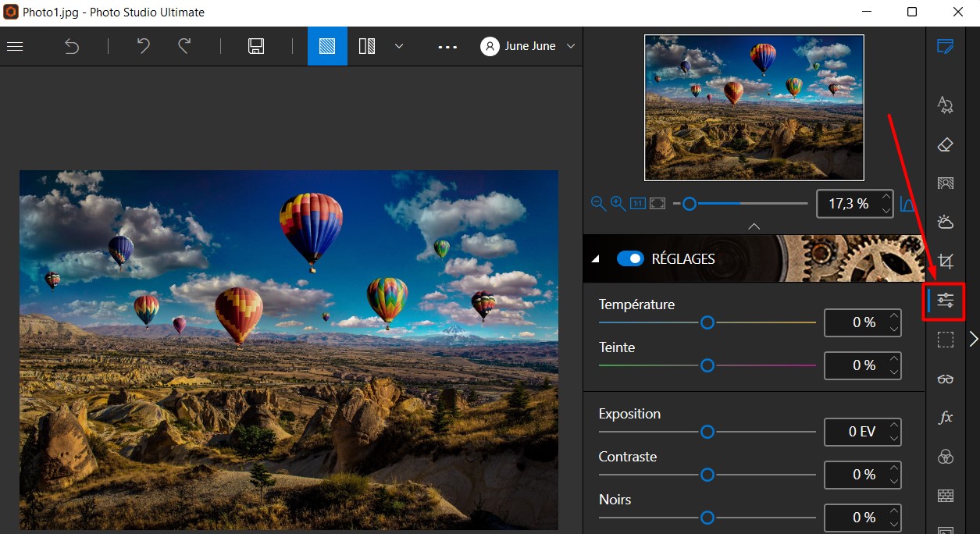Screen dimensions: 980x534
Task: Click the Exposition slider
Action: [x=707, y=431]
